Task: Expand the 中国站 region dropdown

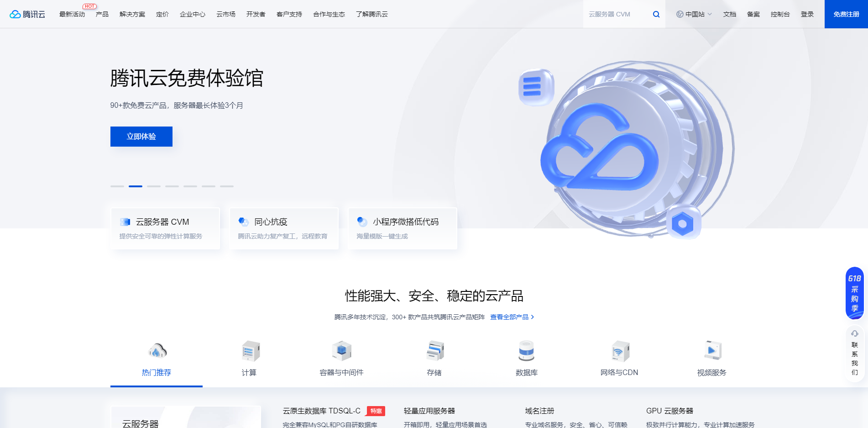Action: click(x=694, y=14)
